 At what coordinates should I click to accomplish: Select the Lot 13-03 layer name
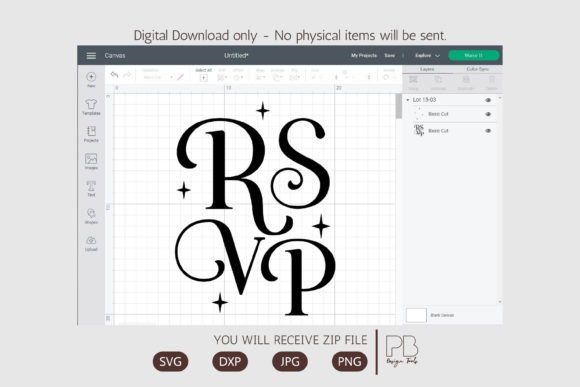tap(424, 100)
